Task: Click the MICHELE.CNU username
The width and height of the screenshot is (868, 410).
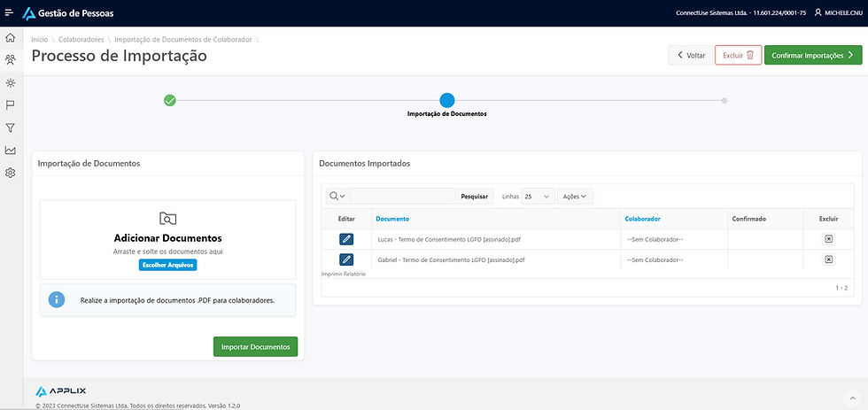Action: [x=843, y=12]
